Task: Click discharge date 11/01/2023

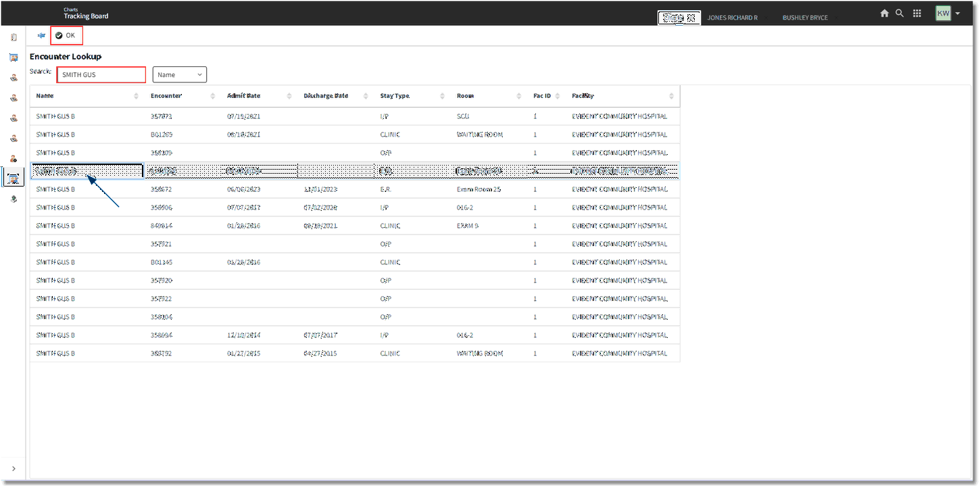Action: [x=320, y=189]
